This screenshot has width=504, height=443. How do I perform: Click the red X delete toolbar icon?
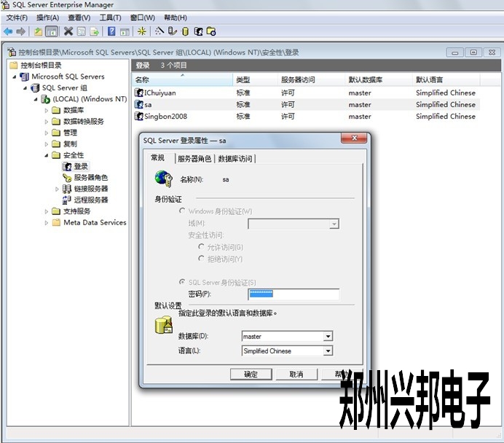(68, 31)
